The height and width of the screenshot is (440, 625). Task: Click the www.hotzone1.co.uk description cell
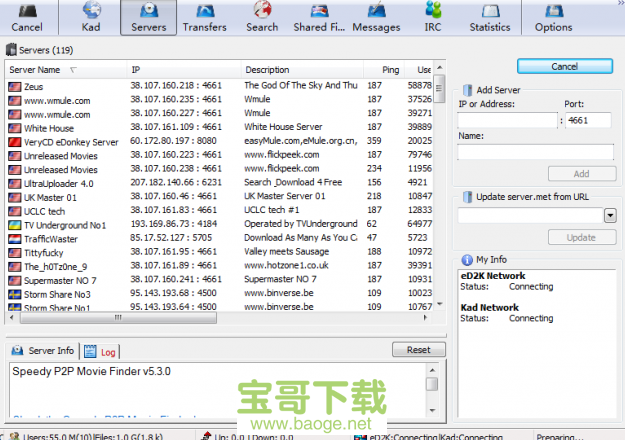pos(287,265)
